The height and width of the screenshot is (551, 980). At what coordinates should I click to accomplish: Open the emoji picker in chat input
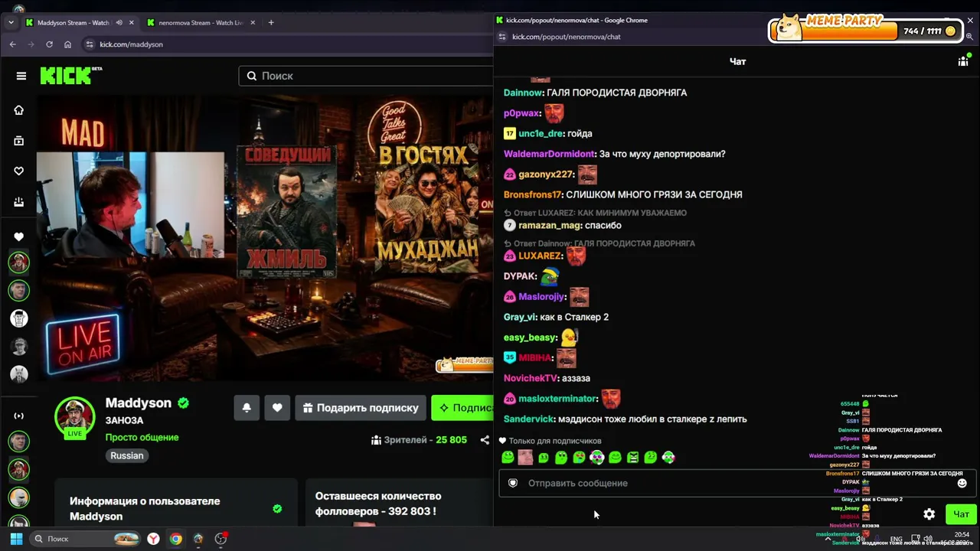click(x=962, y=483)
